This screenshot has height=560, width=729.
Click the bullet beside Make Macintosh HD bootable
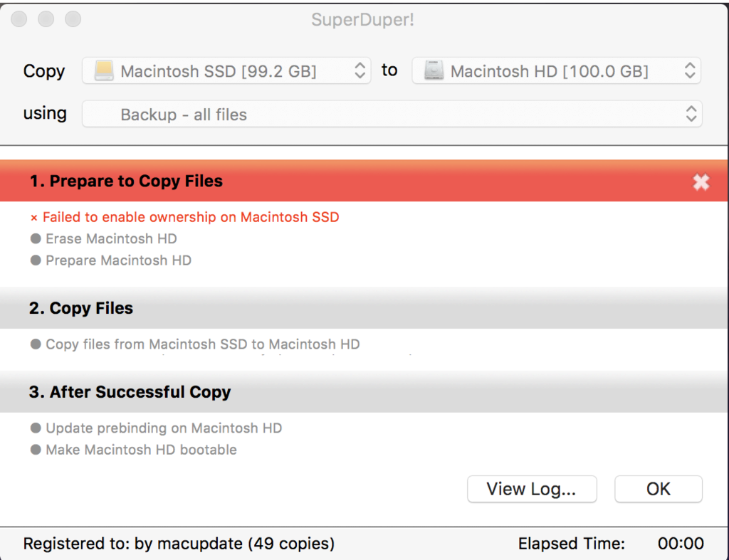36,450
